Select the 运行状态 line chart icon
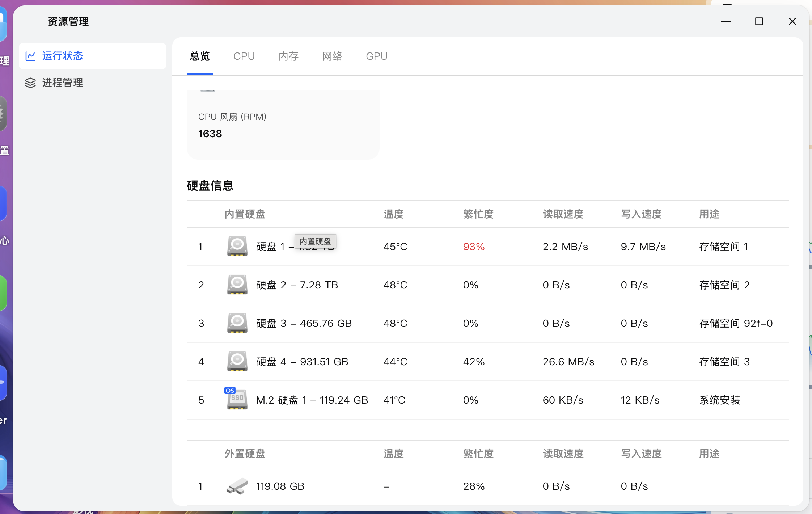Image resolution: width=812 pixels, height=514 pixels. [31, 56]
